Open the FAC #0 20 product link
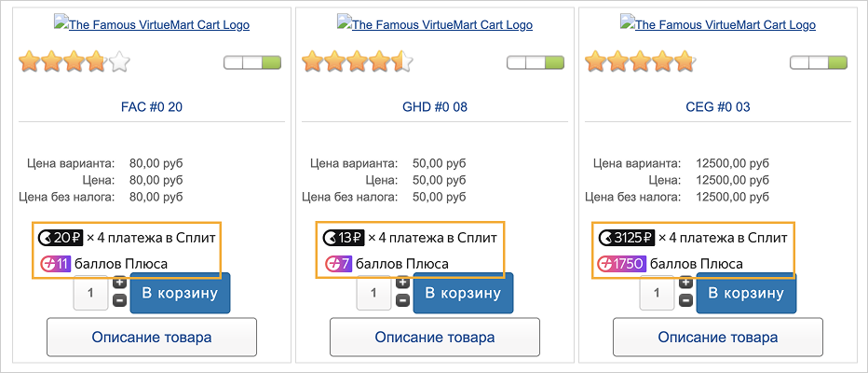This screenshot has height=373, width=868. click(152, 107)
